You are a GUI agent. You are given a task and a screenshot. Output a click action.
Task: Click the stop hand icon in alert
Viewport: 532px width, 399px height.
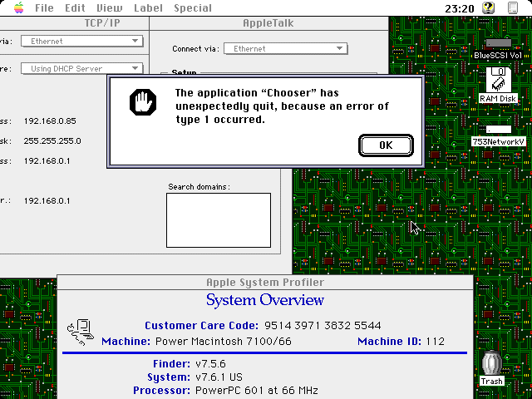[142, 101]
